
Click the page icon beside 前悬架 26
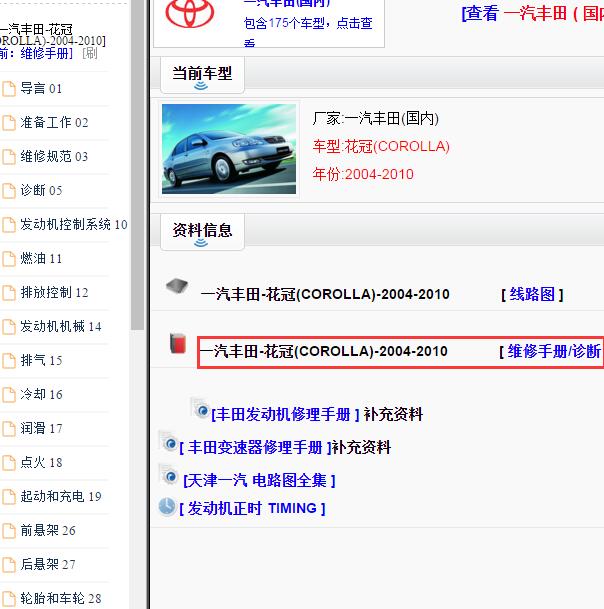(x=9, y=531)
